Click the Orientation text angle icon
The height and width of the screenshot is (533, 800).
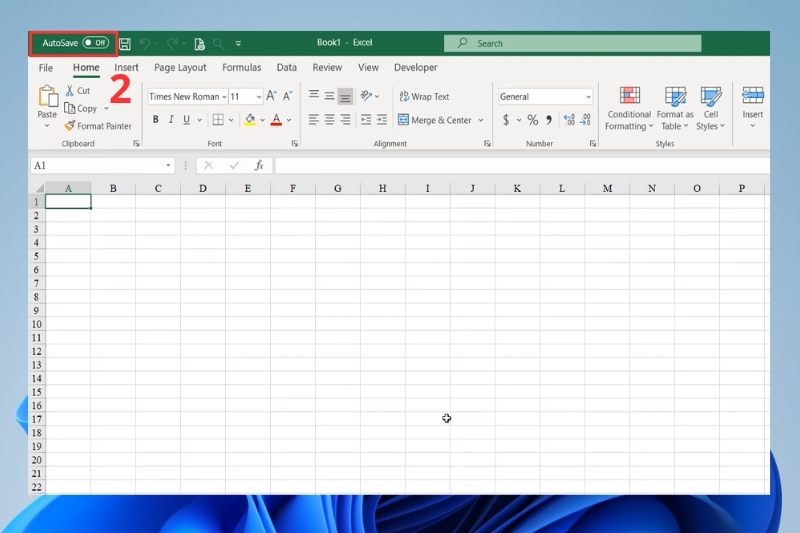pyautogui.click(x=366, y=95)
